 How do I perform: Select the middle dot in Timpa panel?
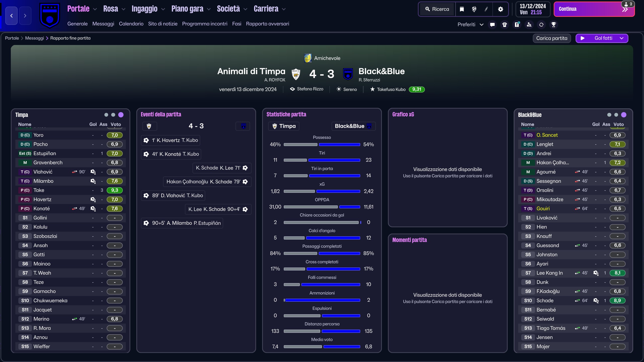click(113, 115)
